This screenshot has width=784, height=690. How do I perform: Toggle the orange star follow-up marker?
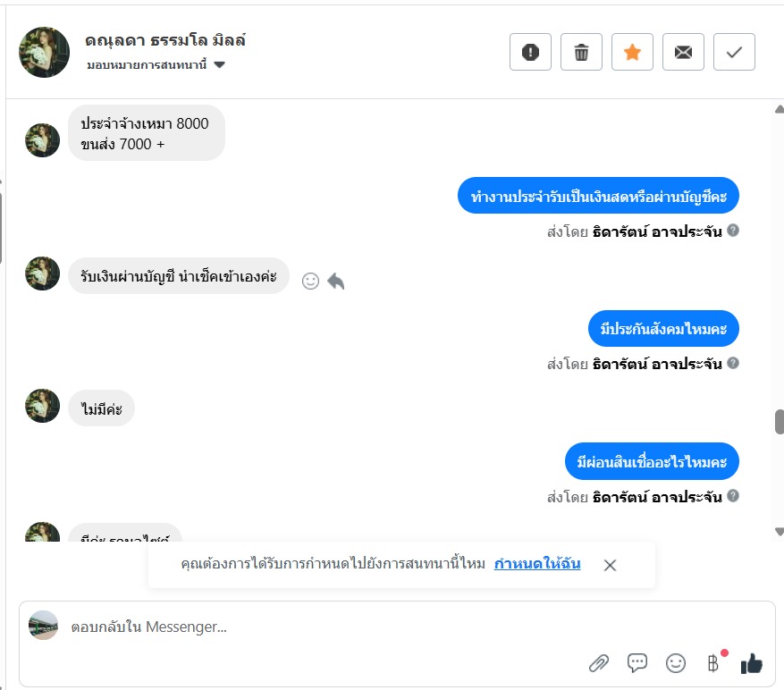coord(632,52)
